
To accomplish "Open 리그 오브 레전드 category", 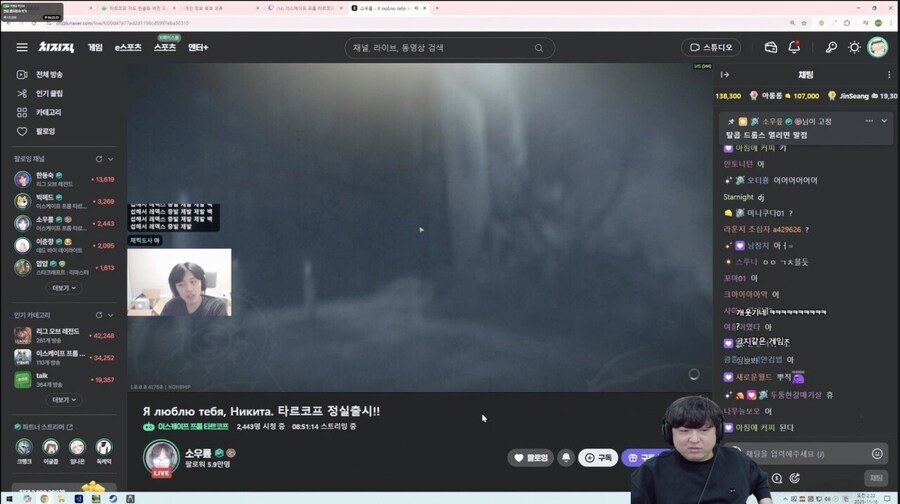I will [64, 335].
